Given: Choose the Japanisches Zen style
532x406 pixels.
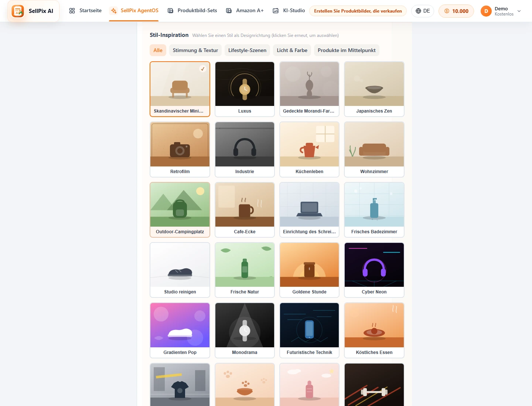Looking at the screenshot, I should point(374,89).
